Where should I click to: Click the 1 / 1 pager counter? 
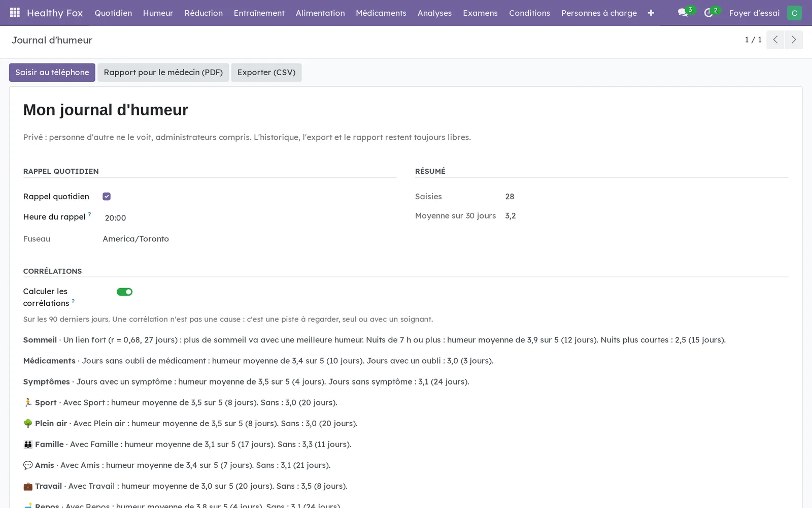(x=753, y=40)
